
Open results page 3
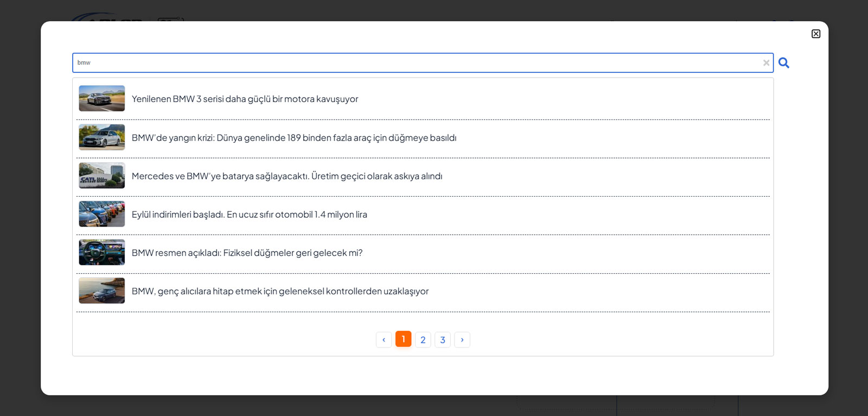443,340
